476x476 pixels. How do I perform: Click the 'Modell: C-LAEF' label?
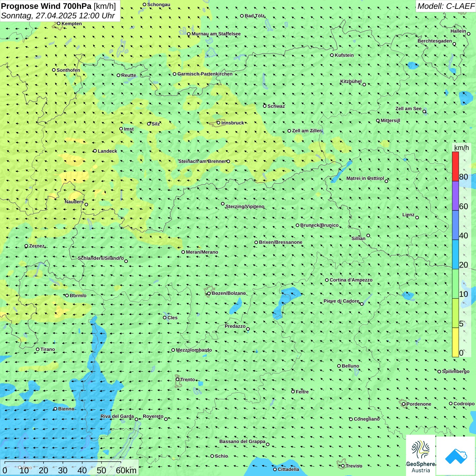pos(446,6)
